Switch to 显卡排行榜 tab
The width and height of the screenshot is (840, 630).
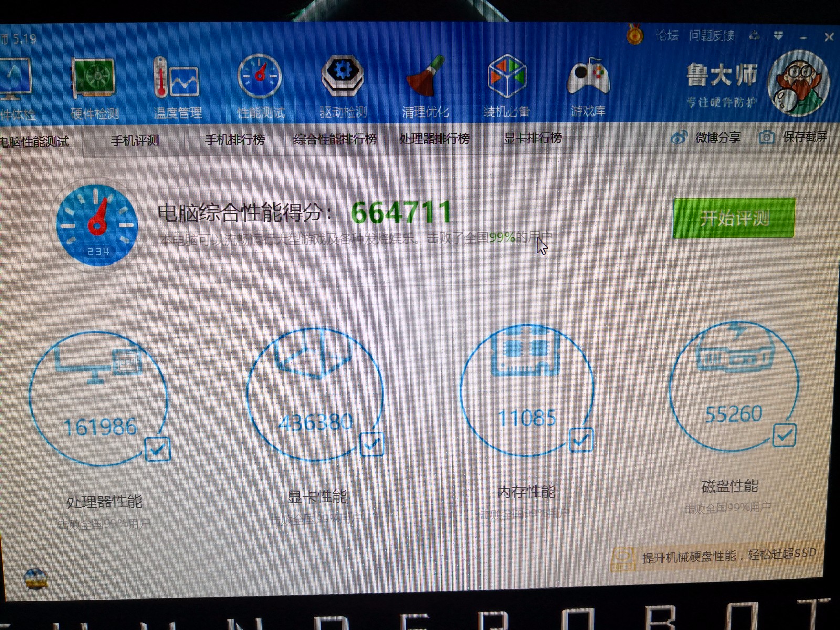532,138
